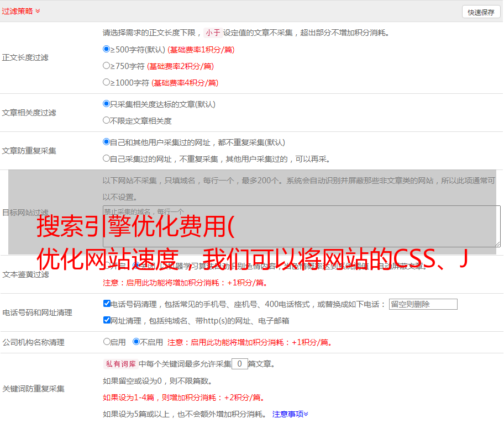The image size is (504, 424).
Task: Click the 电话号码和网址清理 row label
Action: coord(37,312)
